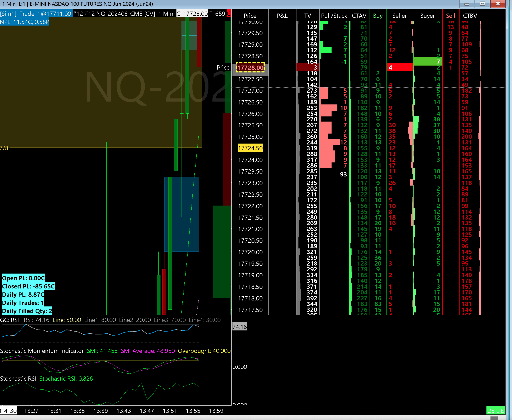Click the 13:51 time axis label
The image size is (512, 420).
point(170,411)
